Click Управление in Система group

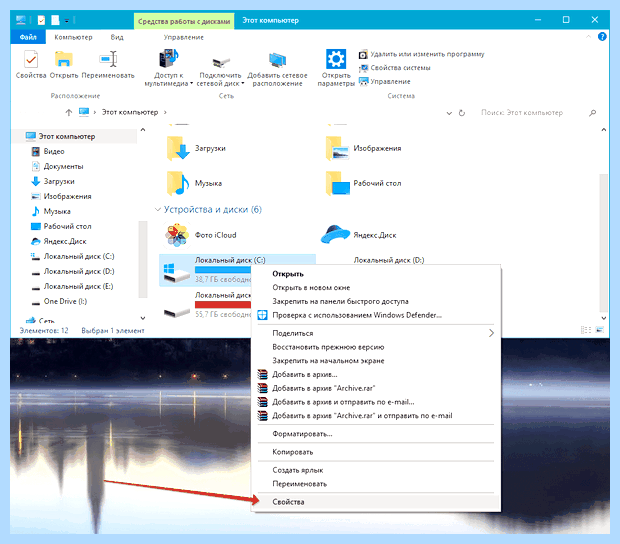pos(385,81)
